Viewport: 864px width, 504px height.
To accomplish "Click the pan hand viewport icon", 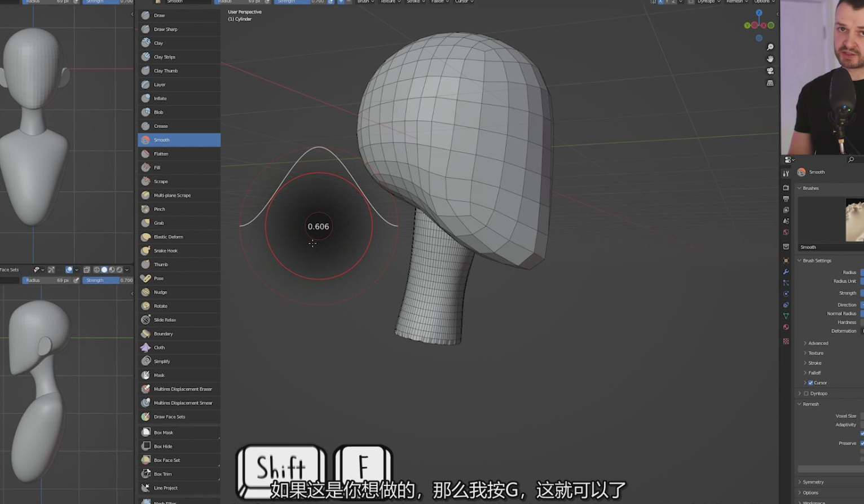I will pos(770,59).
